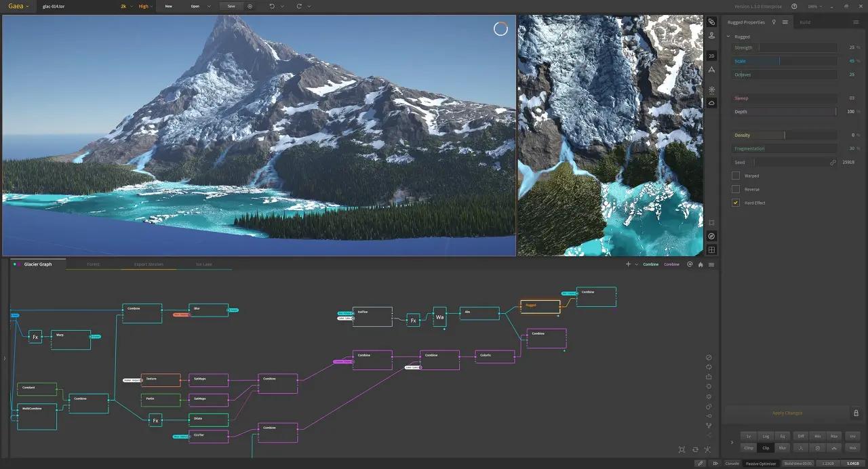Click the lightbulb hint icon in properties
Screen dimensions: 868x469
pyautogui.click(x=774, y=22)
